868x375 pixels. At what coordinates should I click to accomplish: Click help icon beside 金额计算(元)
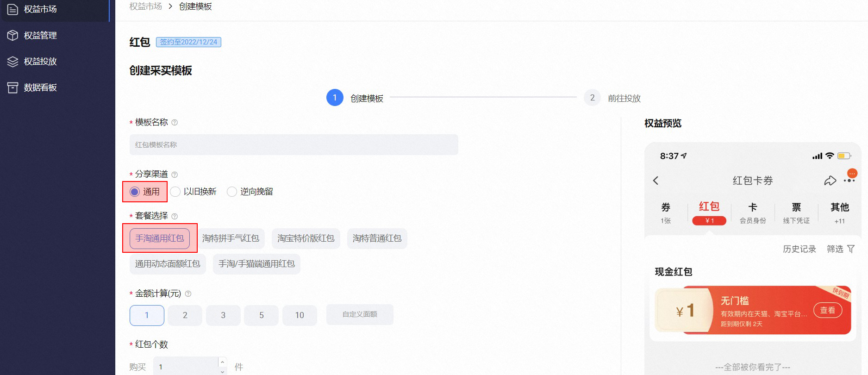[x=188, y=294]
